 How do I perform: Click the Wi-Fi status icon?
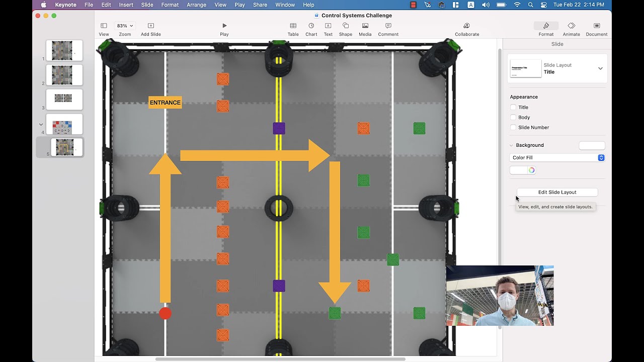(517, 5)
